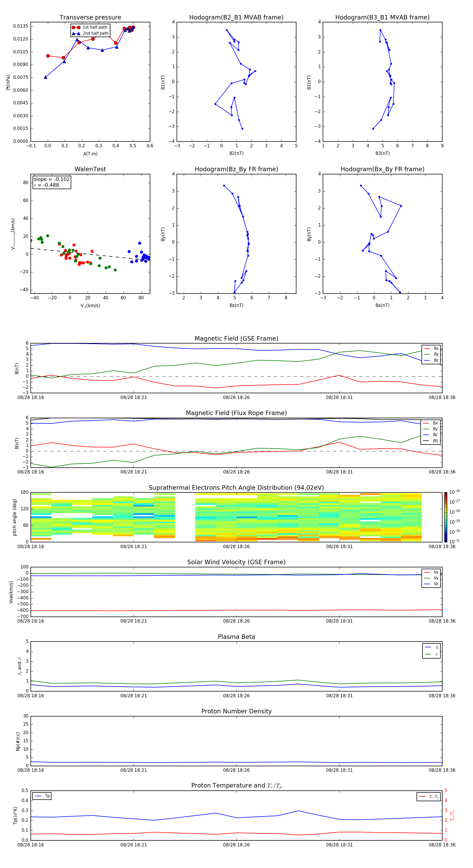
Task: Click the 'Plasma Beta' panel title
Action: click(x=236, y=637)
